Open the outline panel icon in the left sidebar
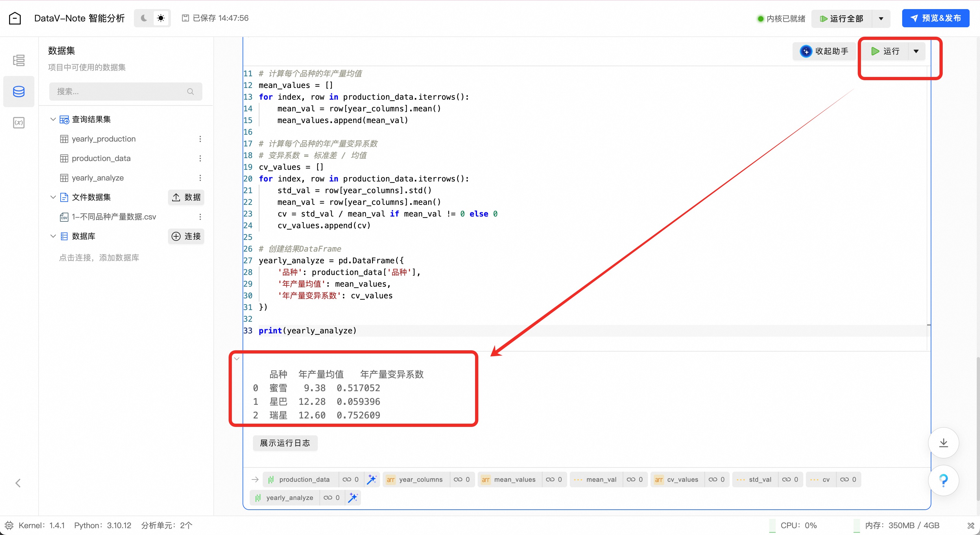980x535 pixels. (x=18, y=60)
